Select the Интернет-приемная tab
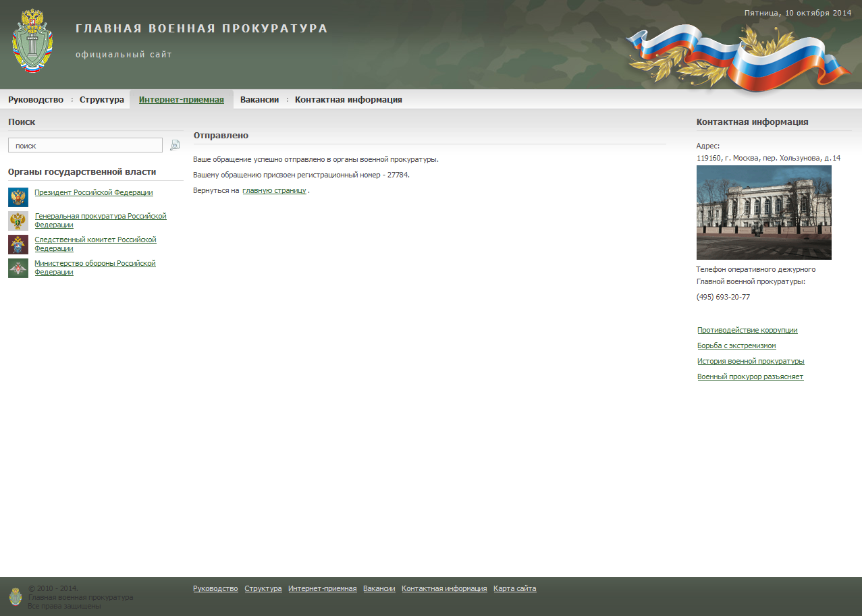 [x=182, y=99]
